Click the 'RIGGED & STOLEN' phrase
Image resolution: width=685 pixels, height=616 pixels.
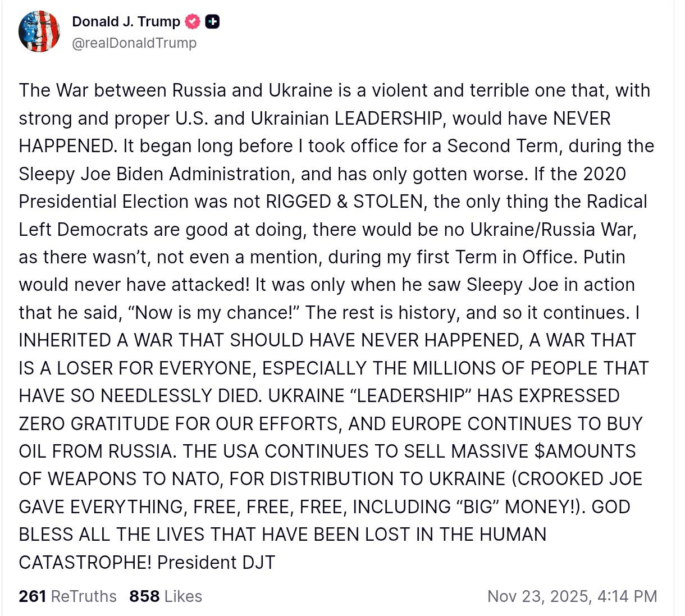point(344,202)
